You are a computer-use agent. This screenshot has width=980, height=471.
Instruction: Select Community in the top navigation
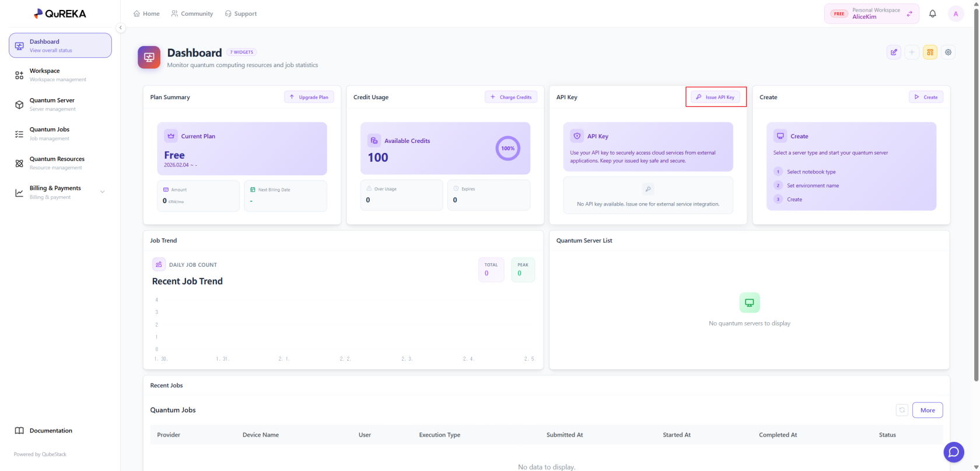(192, 13)
